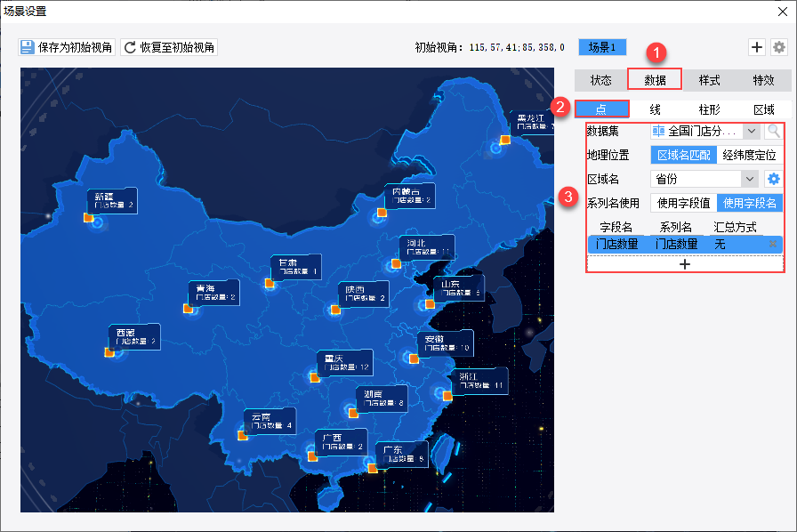Screen dimensions: 797x532
Task: Click the 河北 orange map marker
Action: pyautogui.click(x=397, y=263)
